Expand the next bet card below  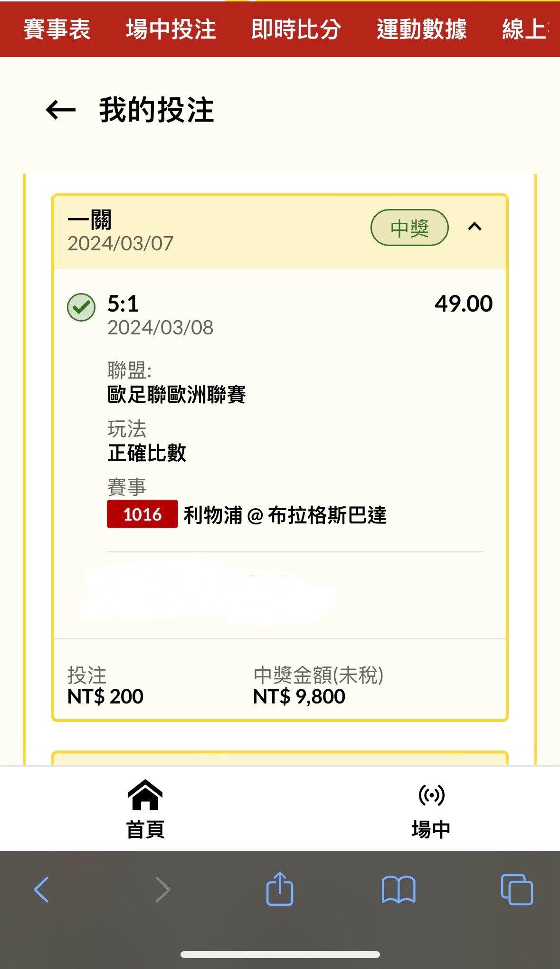280,758
